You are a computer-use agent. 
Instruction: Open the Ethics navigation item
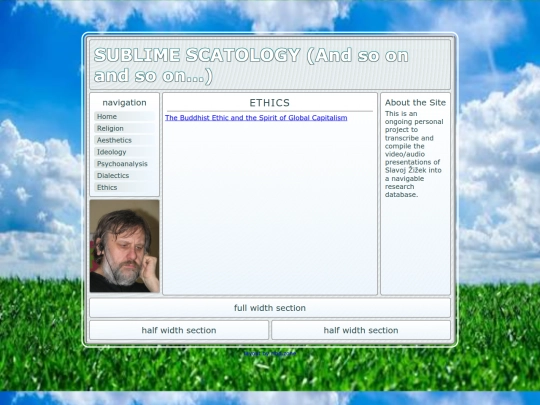[124, 187]
